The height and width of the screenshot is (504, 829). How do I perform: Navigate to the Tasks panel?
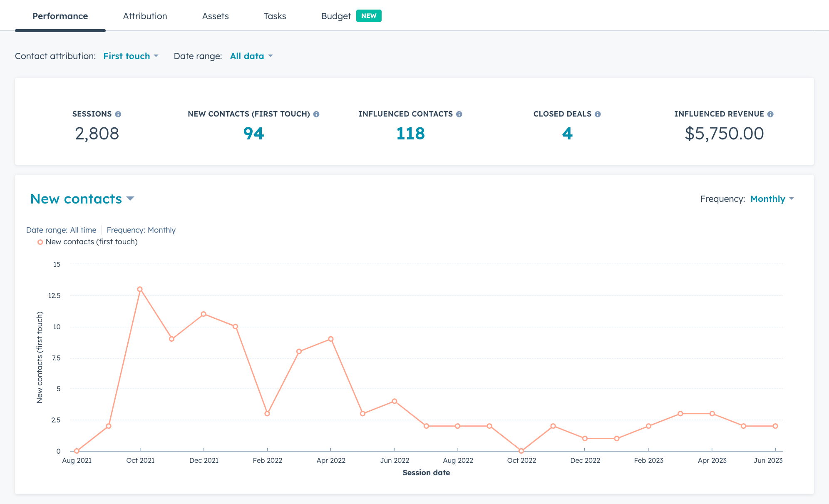(275, 16)
